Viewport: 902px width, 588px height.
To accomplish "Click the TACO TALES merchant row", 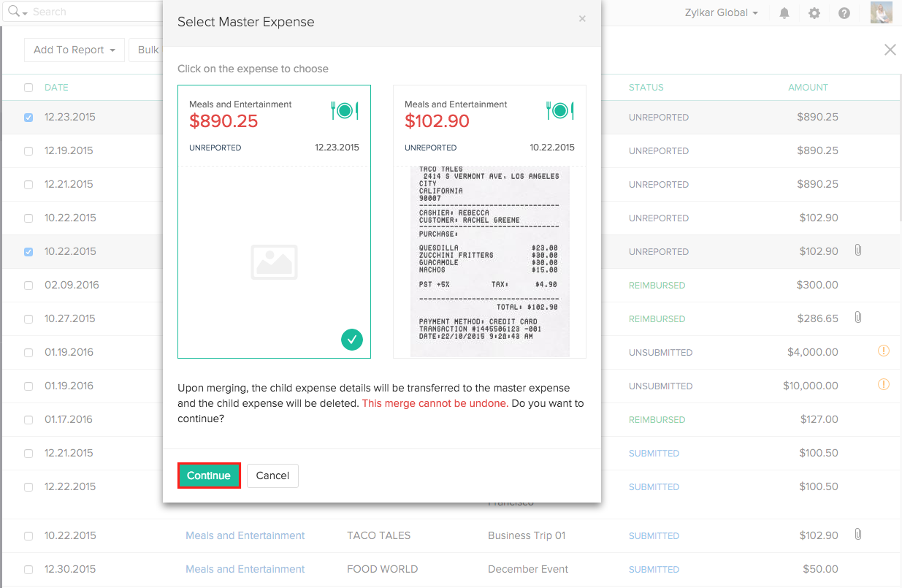I will [379, 535].
